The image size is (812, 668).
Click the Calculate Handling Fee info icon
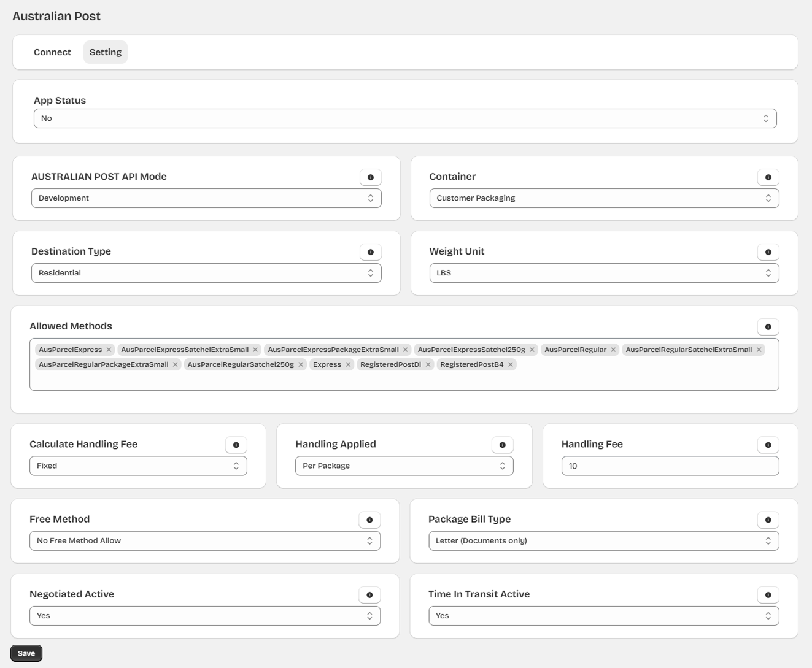(x=236, y=445)
